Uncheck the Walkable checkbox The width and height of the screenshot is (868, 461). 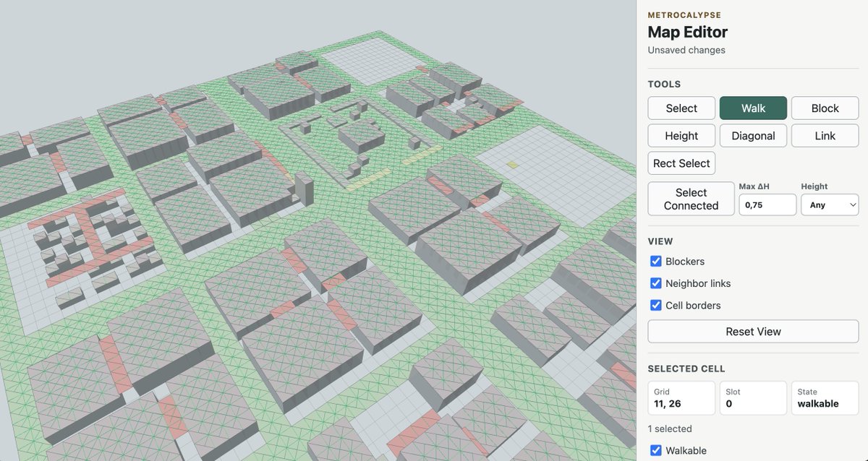pyautogui.click(x=656, y=450)
